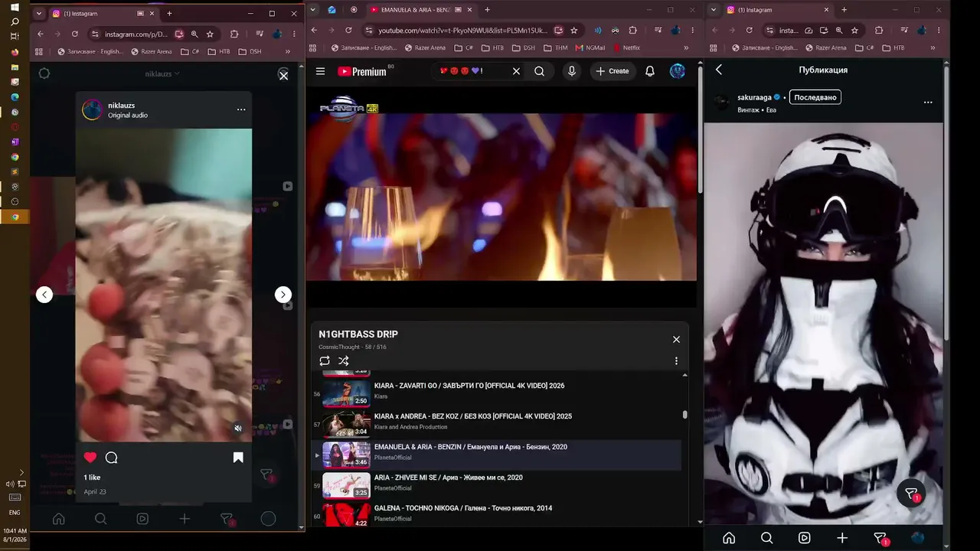
Task: Open more options on the niklauzs post
Action: pyautogui.click(x=241, y=109)
